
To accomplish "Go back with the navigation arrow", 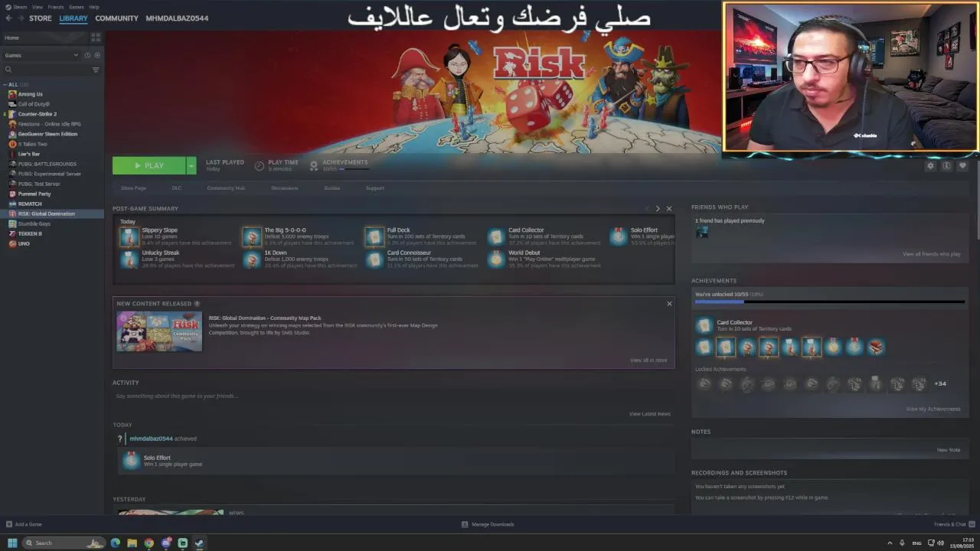I will (8, 18).
